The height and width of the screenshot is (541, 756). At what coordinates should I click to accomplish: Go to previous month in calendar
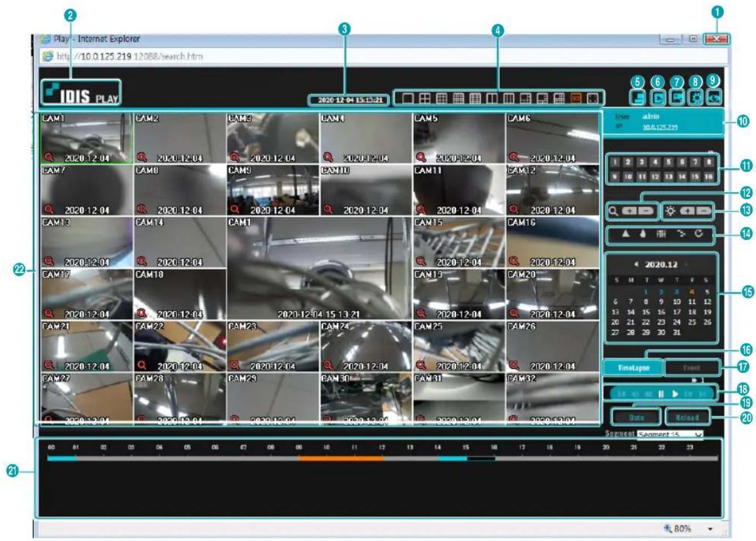tap(636, 264)
